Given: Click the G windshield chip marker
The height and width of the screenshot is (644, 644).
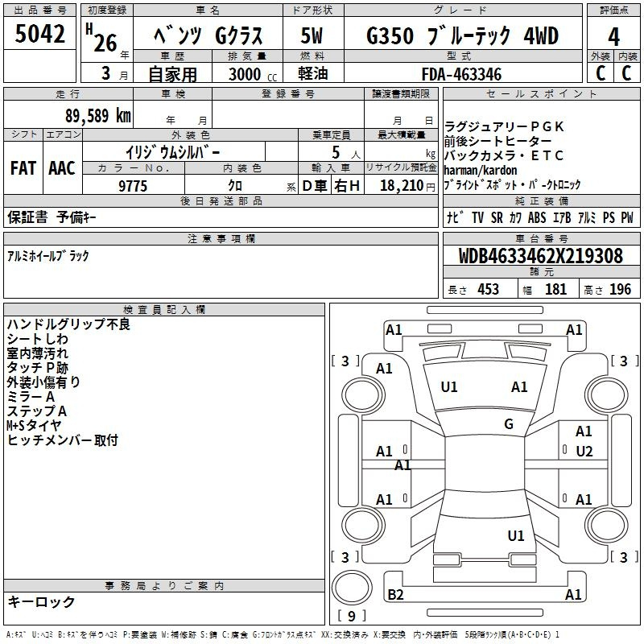Looking at the screenshot, I should pyautogui.click(x=508, y=424).
